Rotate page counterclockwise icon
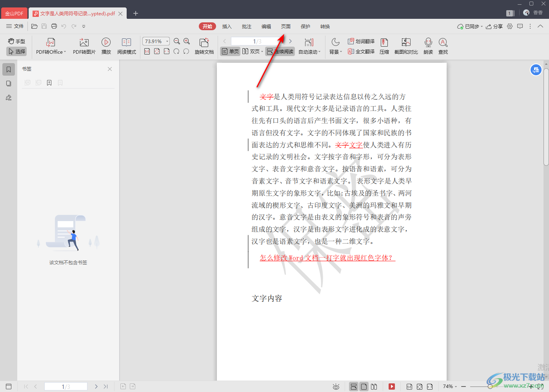Viewport: 549px width, 392px height. (x=186, y=51)
